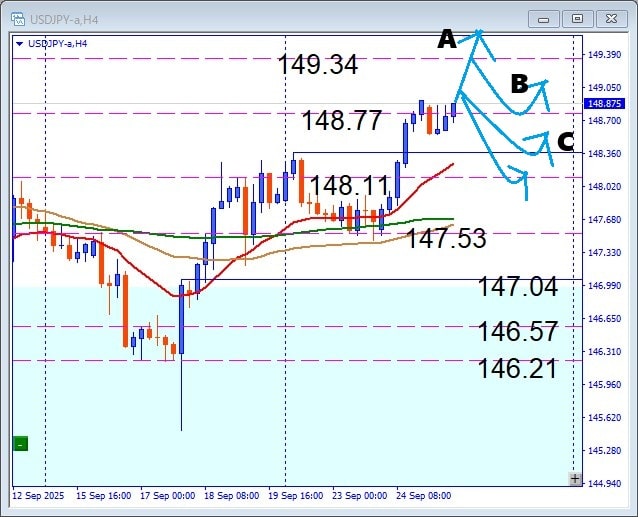Minimize the USDJPY-a,H4 chart window
Screen dimensions: 638x517
544,18
